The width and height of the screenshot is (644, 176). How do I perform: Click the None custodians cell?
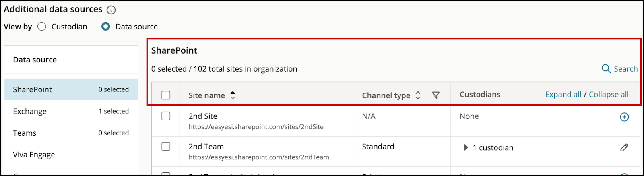[469, 116]
